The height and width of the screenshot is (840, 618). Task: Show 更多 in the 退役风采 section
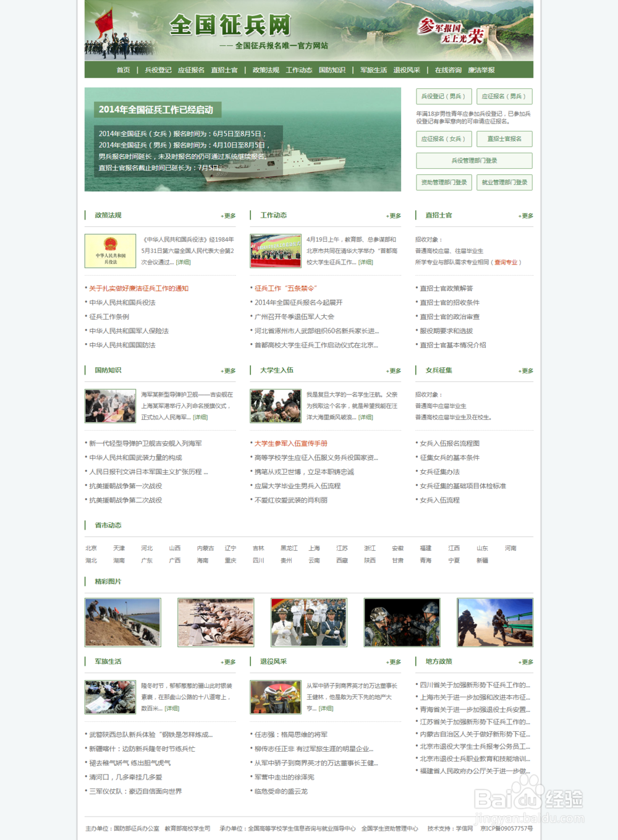click(x=394, y=662)
